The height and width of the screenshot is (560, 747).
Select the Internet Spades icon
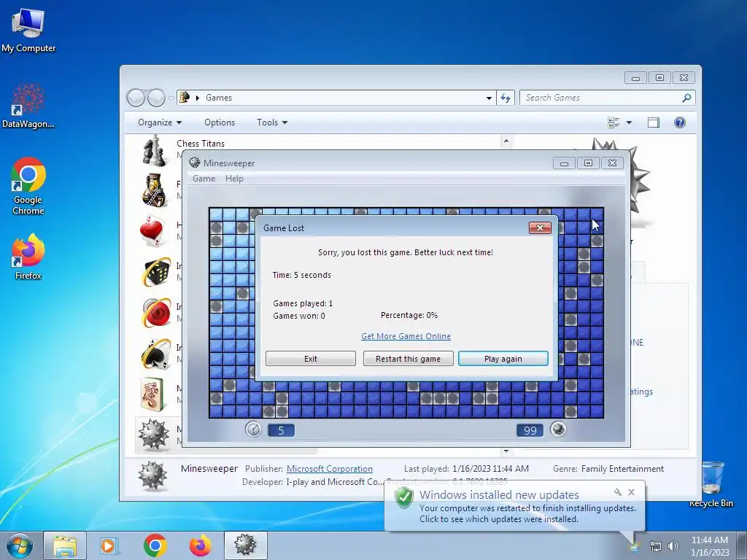point(156,354)
